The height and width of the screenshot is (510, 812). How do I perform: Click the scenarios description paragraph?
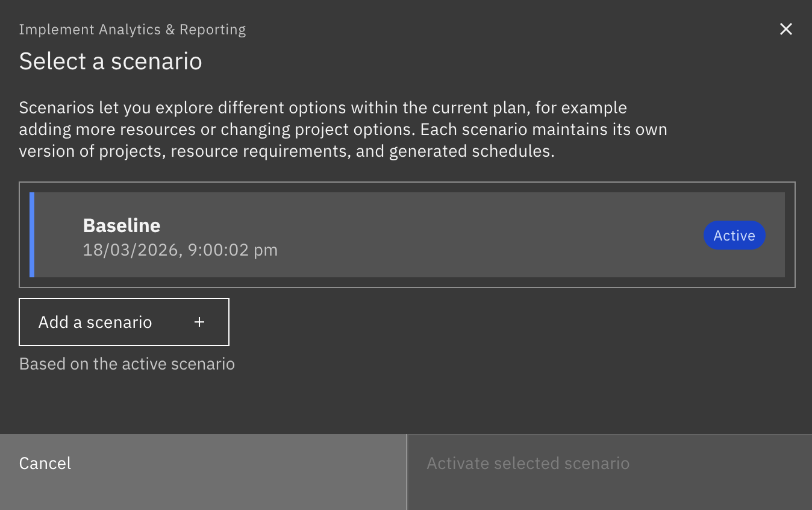pyautogui.click(x=343, y=130)
